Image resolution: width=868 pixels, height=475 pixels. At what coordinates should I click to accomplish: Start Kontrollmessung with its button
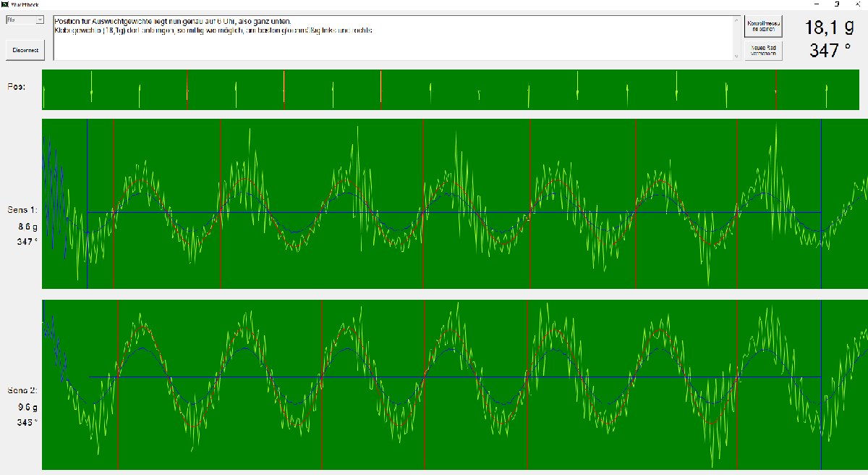tap(763, 28)
